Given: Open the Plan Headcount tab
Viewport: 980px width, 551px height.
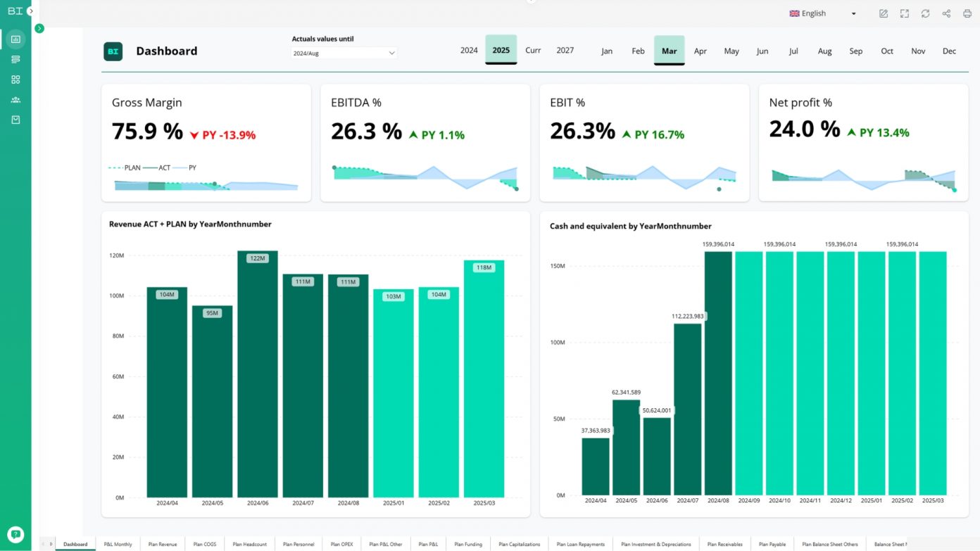Looking at the screenshot, I should (x=249, y=544).
